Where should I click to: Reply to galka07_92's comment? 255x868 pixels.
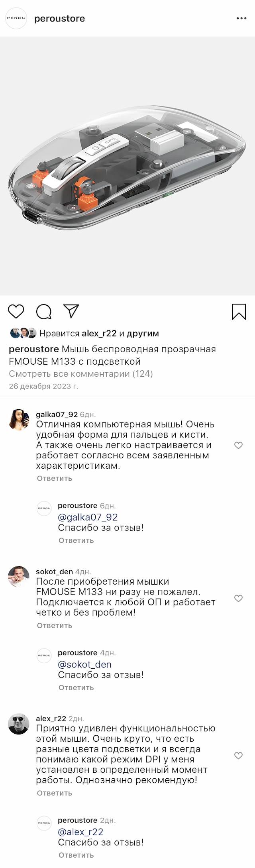(55, 478)
